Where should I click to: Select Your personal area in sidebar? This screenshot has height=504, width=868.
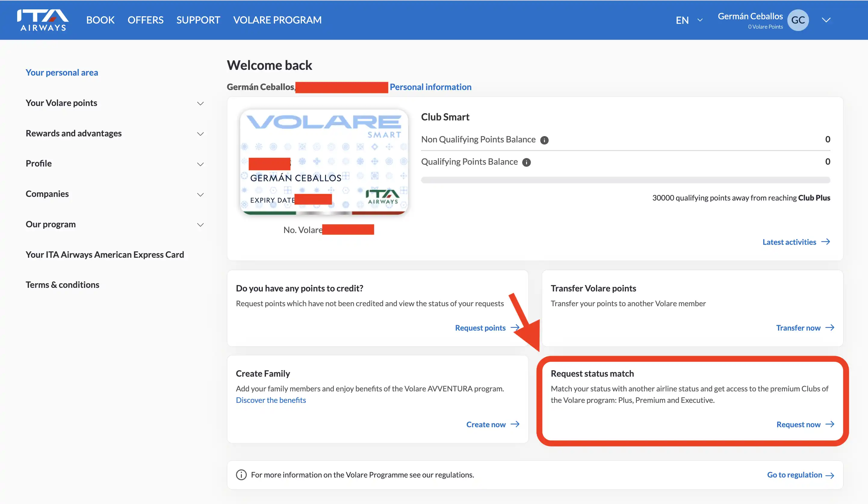pos(62,72)
